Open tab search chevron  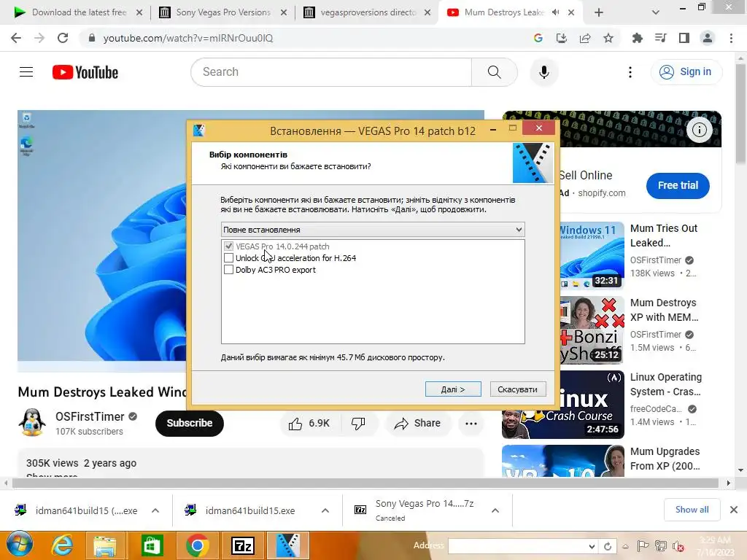coord(656,12)
